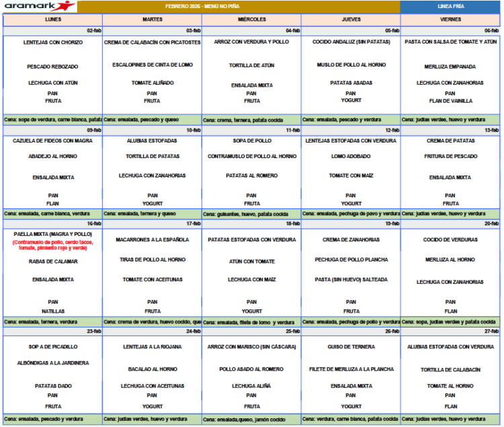This screenshot has height=427, width=504.
Task: Click the 02-feb date cell
Action: coord(94,31)
